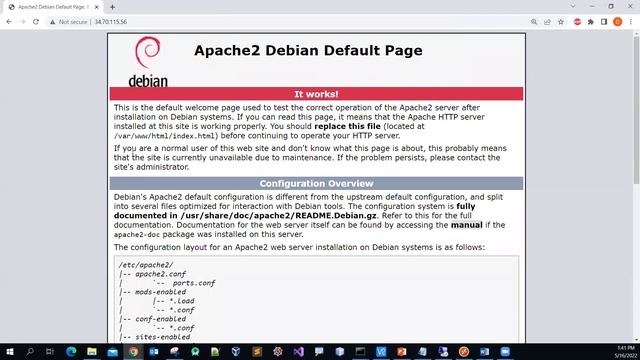640x360 pixels.
Task: Click the /var/www/html/index.html path text
Action: (x=164, y=136)
